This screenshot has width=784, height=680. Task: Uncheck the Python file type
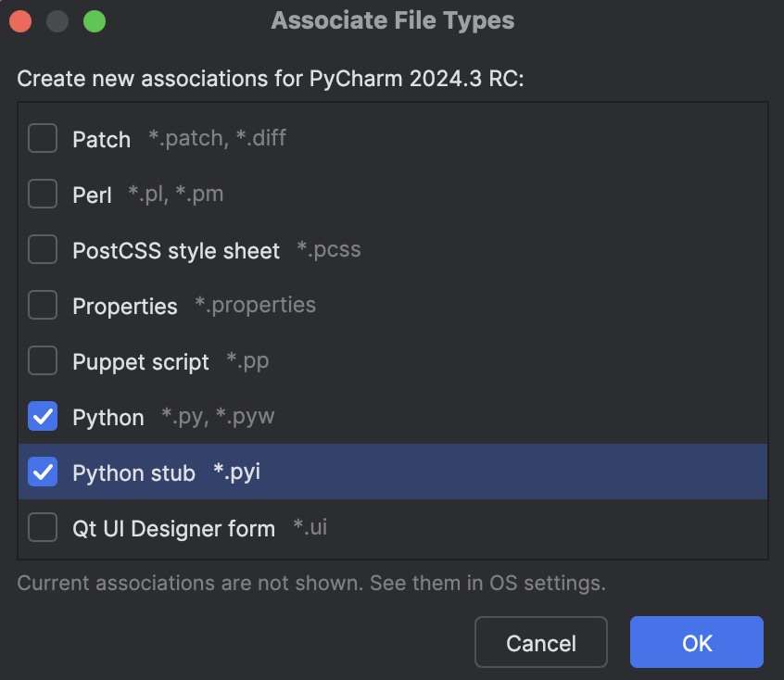[x=42, y=416]
